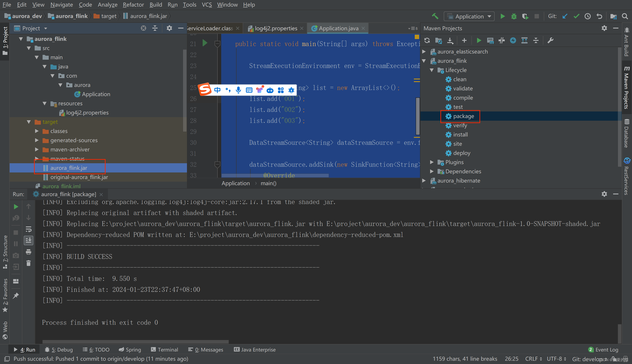Open the Database side tool window

point(626,133)
